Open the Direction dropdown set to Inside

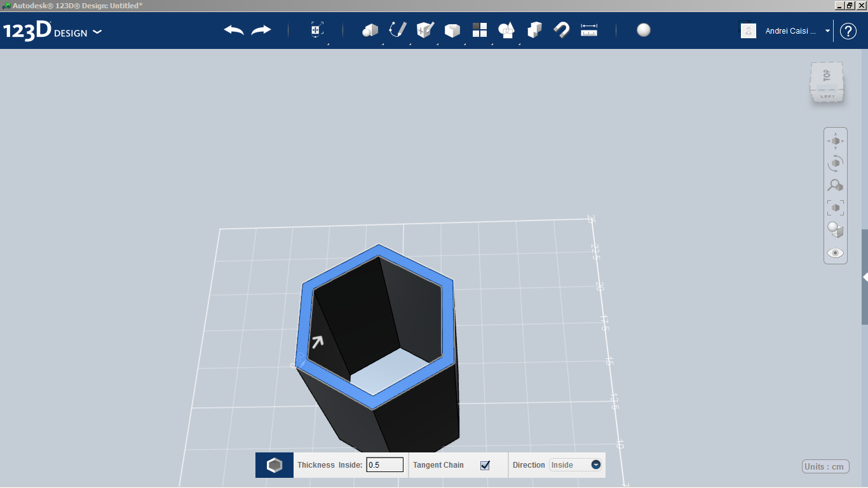(x=576, y=465)
